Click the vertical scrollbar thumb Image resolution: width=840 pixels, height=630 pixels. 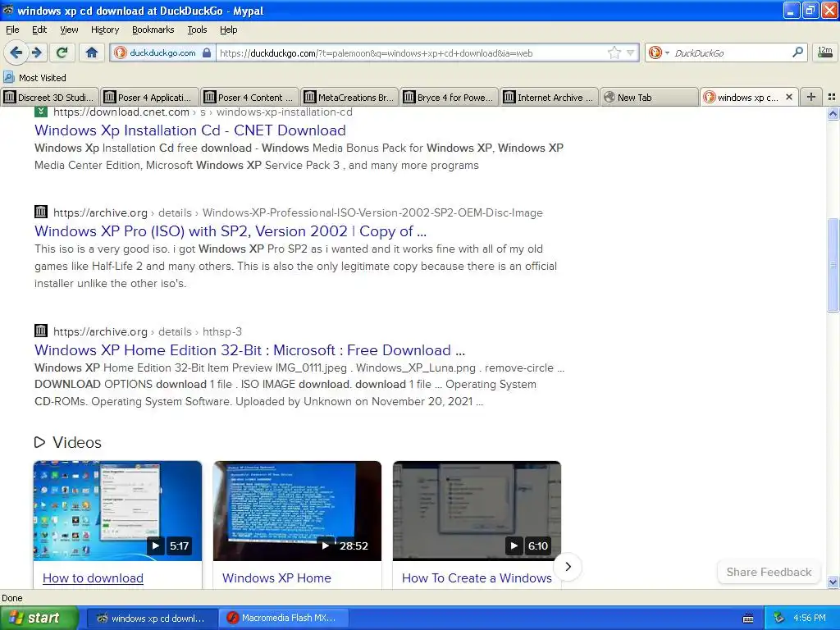pos(833,265)
